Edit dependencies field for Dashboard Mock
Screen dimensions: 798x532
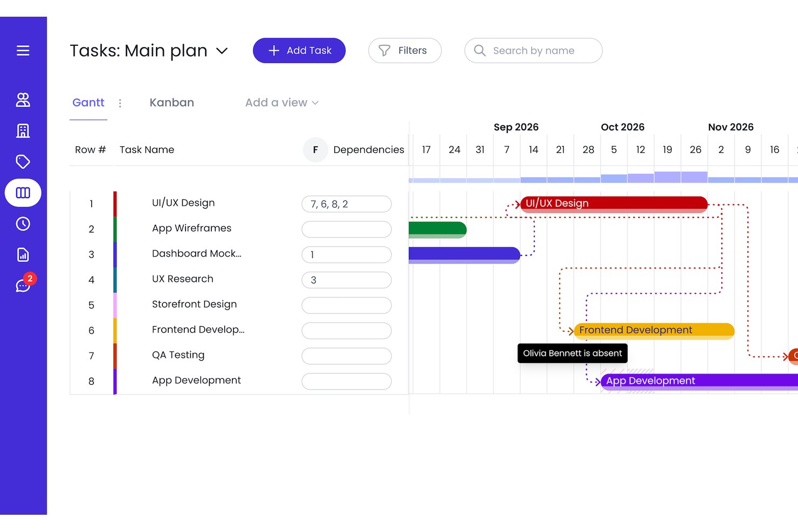(x=347, y=255)
